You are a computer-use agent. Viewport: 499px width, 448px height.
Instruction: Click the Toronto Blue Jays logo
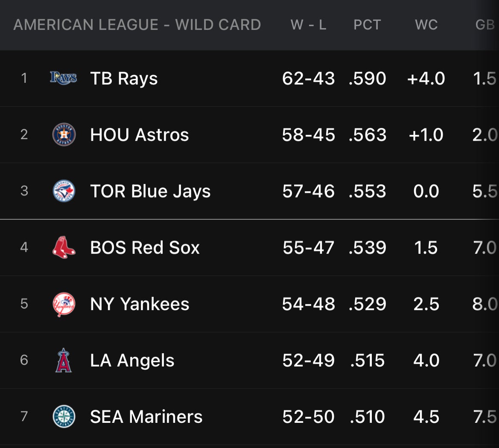(64, 191)
